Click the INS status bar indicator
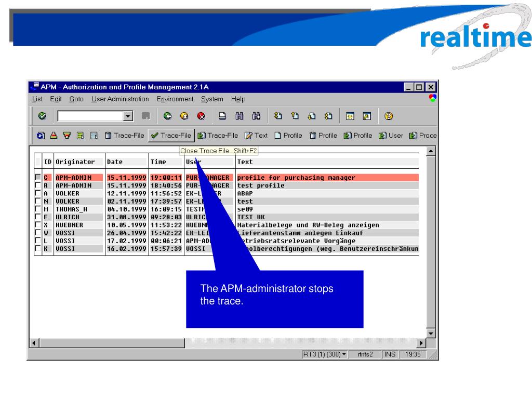 pos(390,354)
